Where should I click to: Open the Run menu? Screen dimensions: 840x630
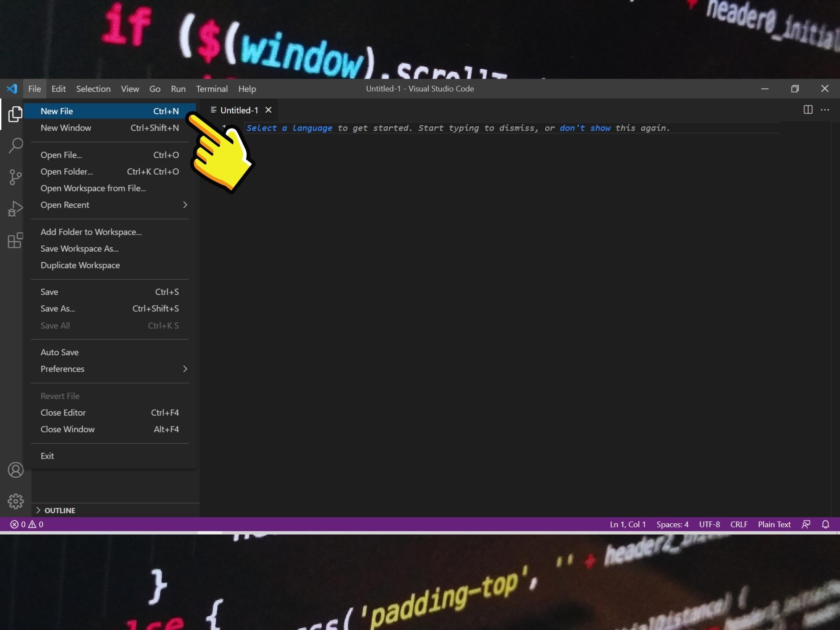[x=178, y=89]
